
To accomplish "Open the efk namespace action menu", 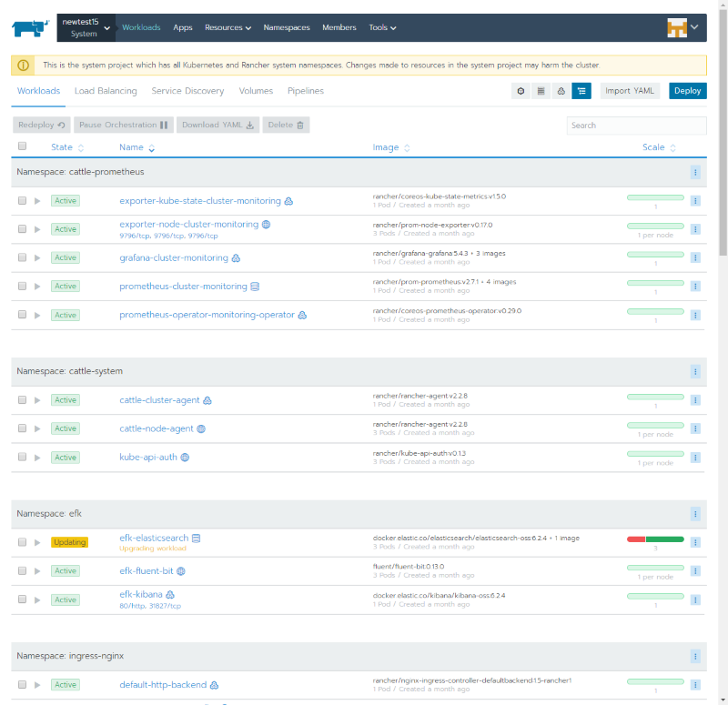I will (x=695, y=514).
